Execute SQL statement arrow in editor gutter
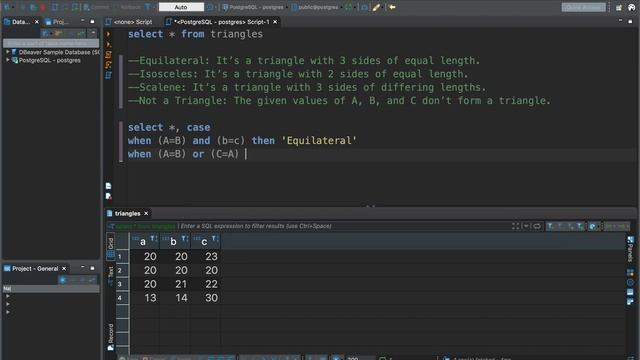 click(109, 34)
